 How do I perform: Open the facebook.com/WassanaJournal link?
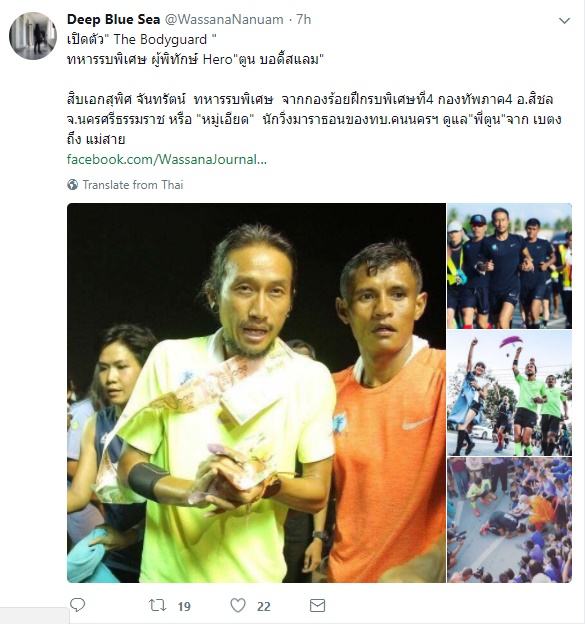[x=167, y=160]
